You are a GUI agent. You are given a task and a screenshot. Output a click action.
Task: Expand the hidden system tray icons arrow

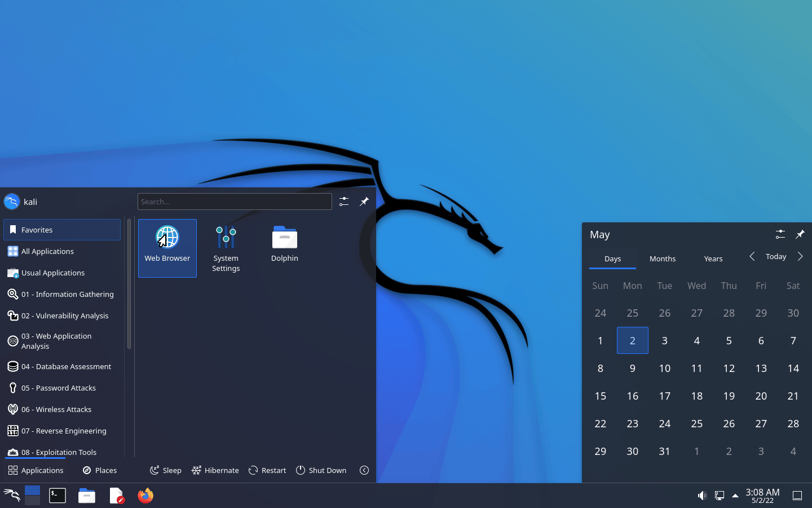[735, 496]
